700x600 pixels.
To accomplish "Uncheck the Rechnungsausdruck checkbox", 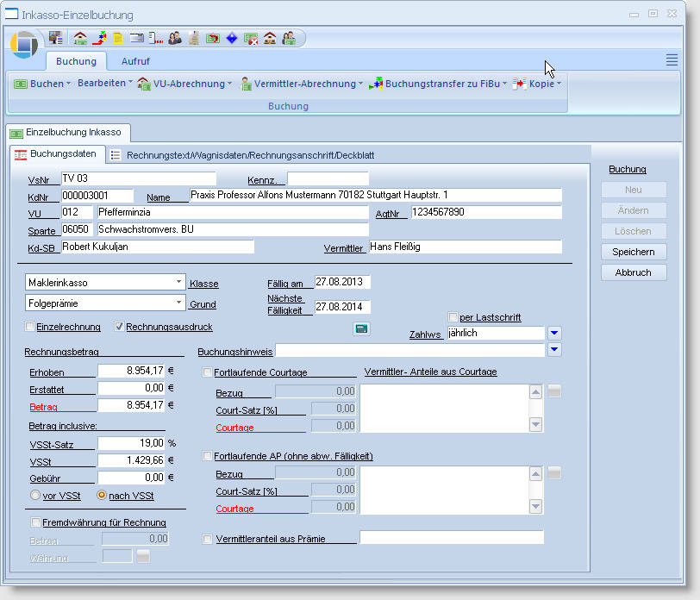I will tap(120, 327).
